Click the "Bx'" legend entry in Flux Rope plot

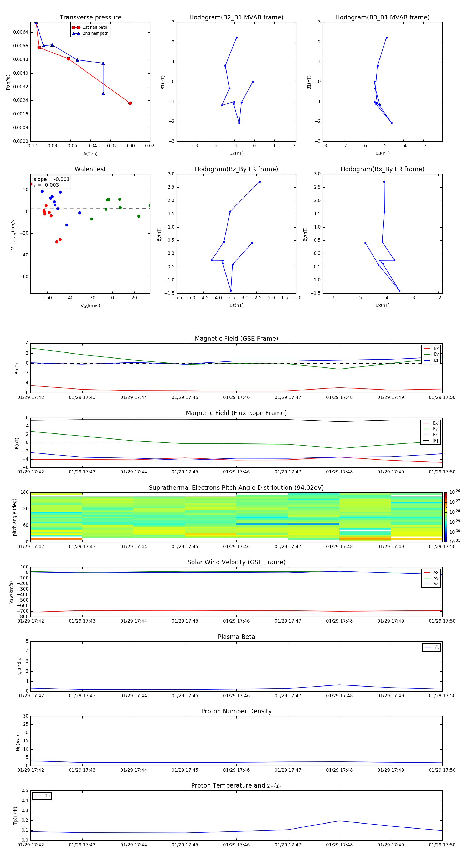coord(431,423)
